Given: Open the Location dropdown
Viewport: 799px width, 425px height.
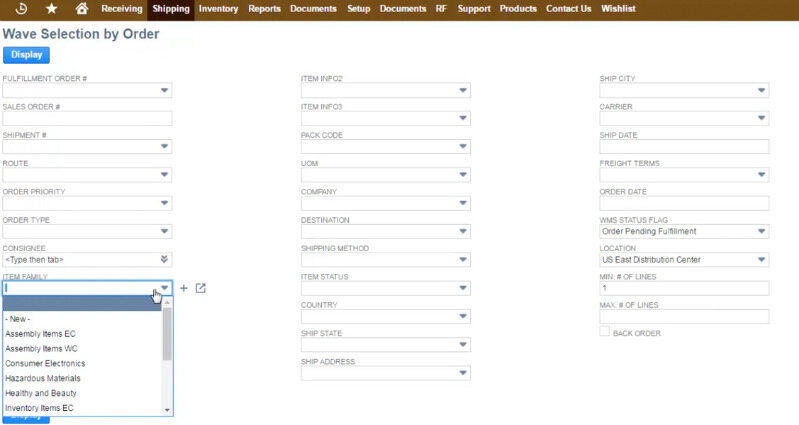Looking at the screenshot, I should (762, 260).
